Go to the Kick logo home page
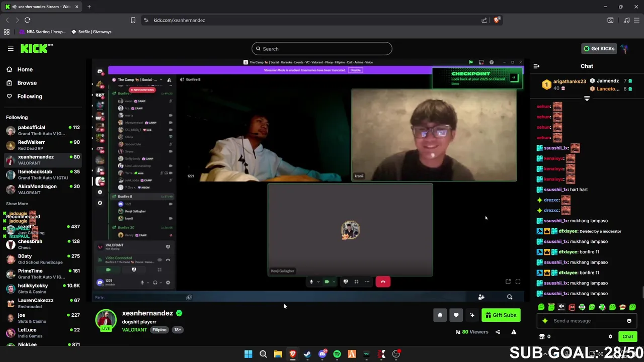 pos(36,49)
